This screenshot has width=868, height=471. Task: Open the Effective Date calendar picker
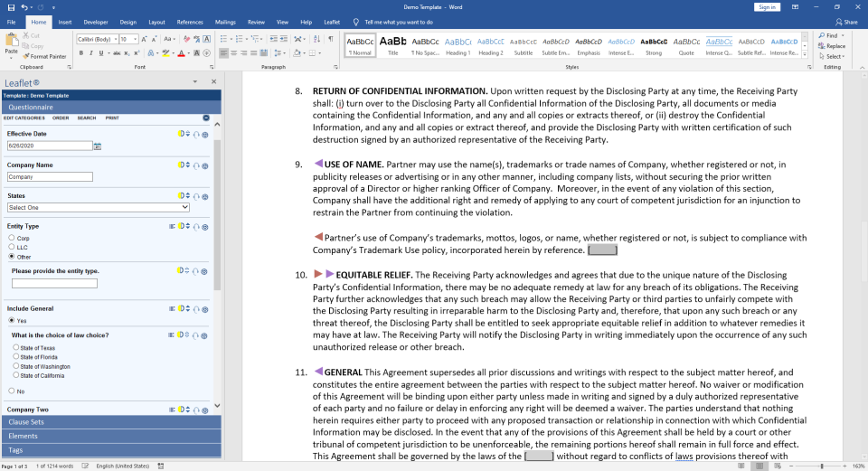98,146
